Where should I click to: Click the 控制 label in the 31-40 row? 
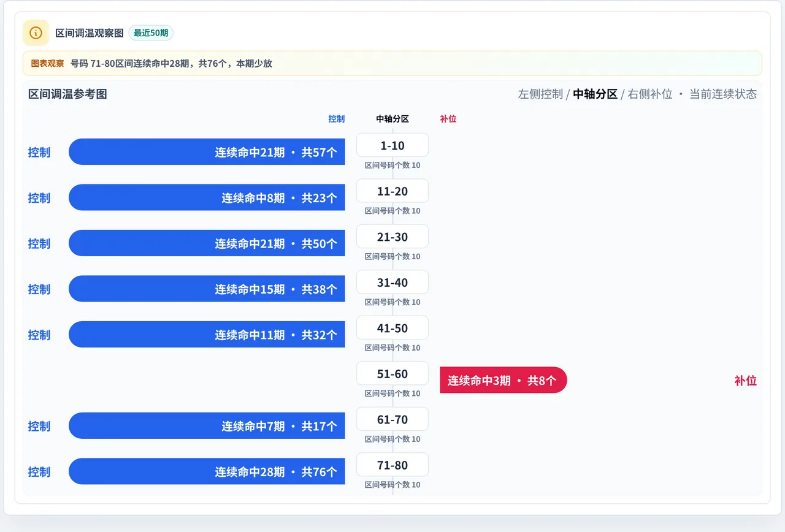click(39, 289)
